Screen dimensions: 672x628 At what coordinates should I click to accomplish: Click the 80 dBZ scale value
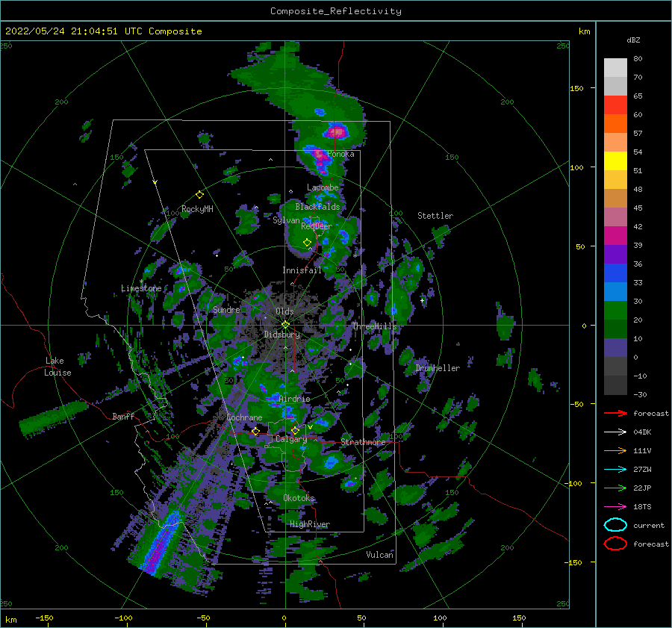[638, 59]
